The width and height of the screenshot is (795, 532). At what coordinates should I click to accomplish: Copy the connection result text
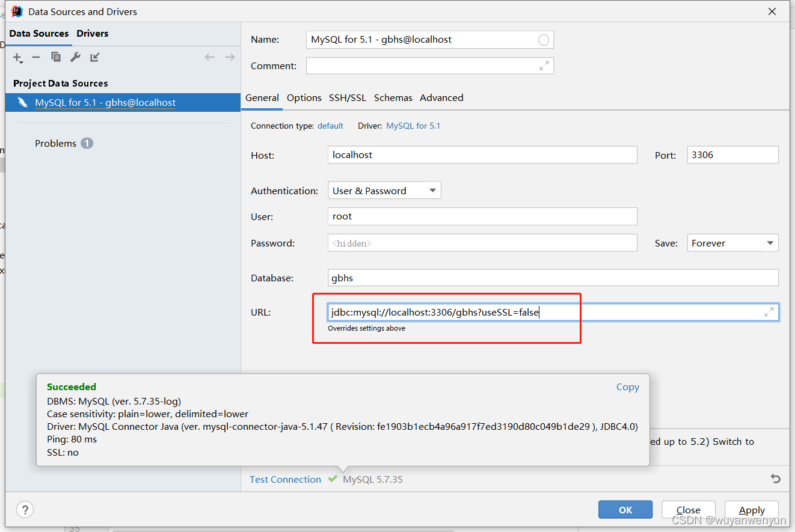628,387
